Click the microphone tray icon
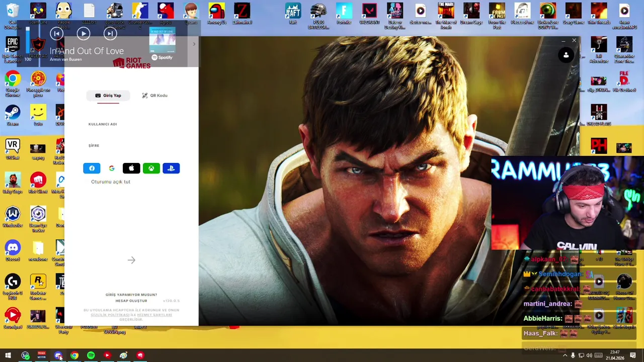This screenshot has width=644, height=362. tap(573, 355)
